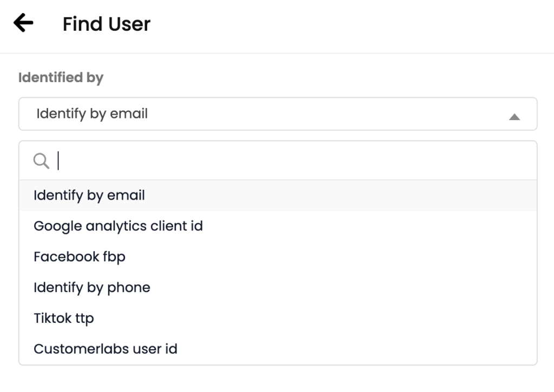Screen dimensions: 554x392
Task: Select 'Customerlabs user id' option
Action: [105, 349]
